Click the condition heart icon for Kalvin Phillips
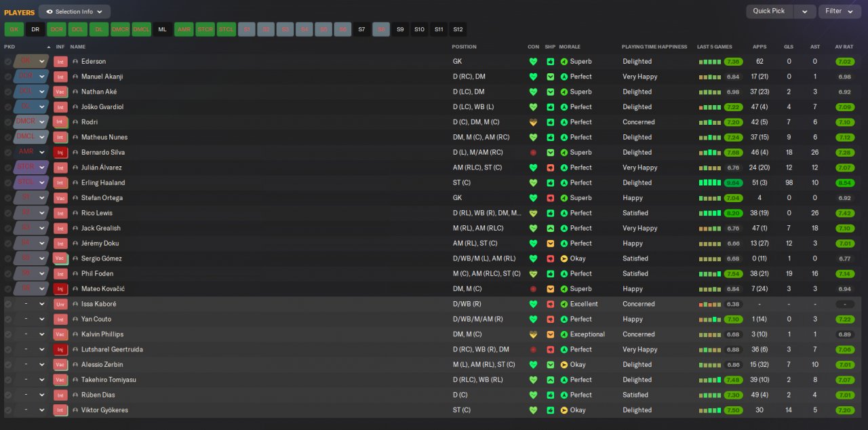This screenshot has height=430, width=868. point(533,334)
